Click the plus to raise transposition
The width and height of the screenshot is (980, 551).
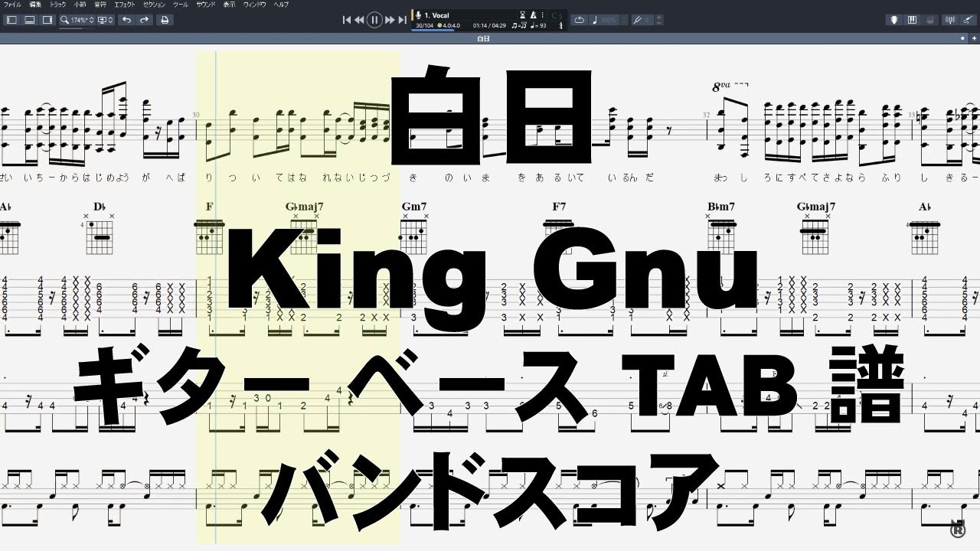click(659, 17)
